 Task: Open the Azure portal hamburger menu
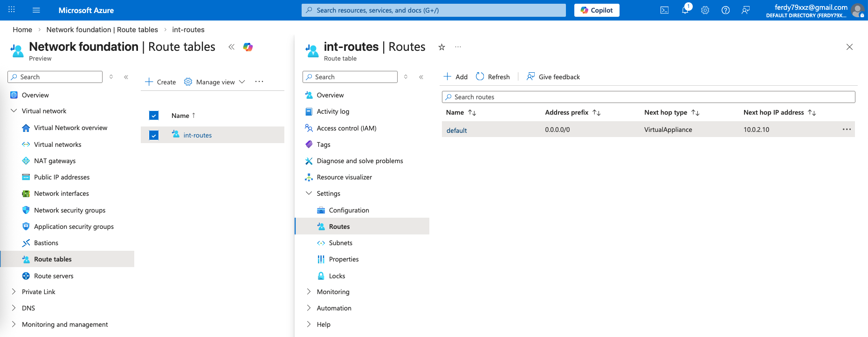coord(36,10)
